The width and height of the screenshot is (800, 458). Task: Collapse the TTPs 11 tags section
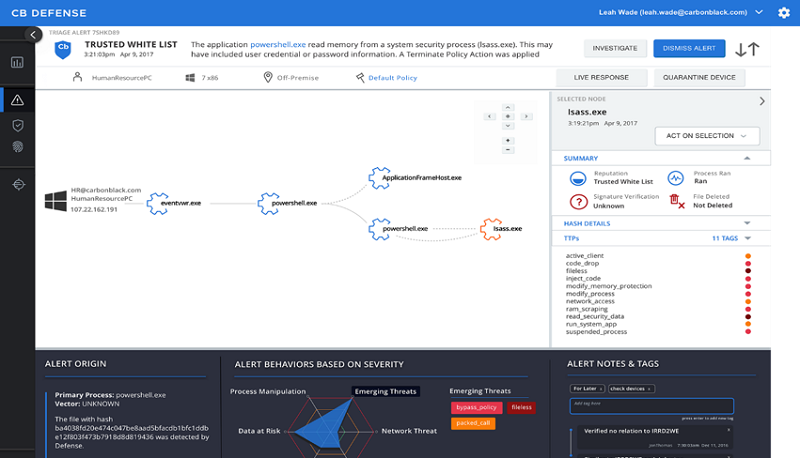pos(748,238)
